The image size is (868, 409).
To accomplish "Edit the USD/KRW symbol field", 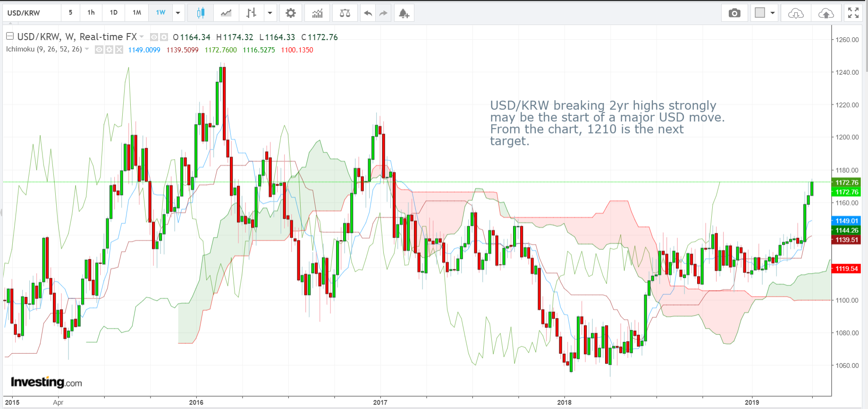I will (x=32, y=13).
